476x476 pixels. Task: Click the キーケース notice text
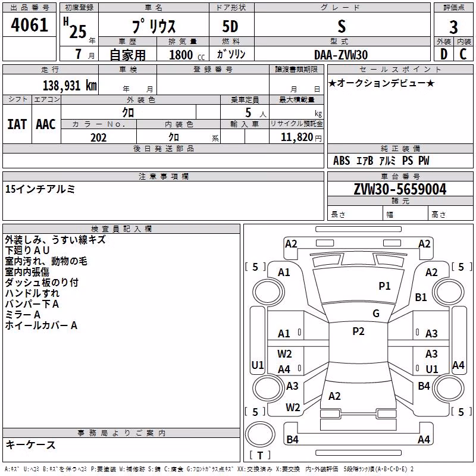30,444
